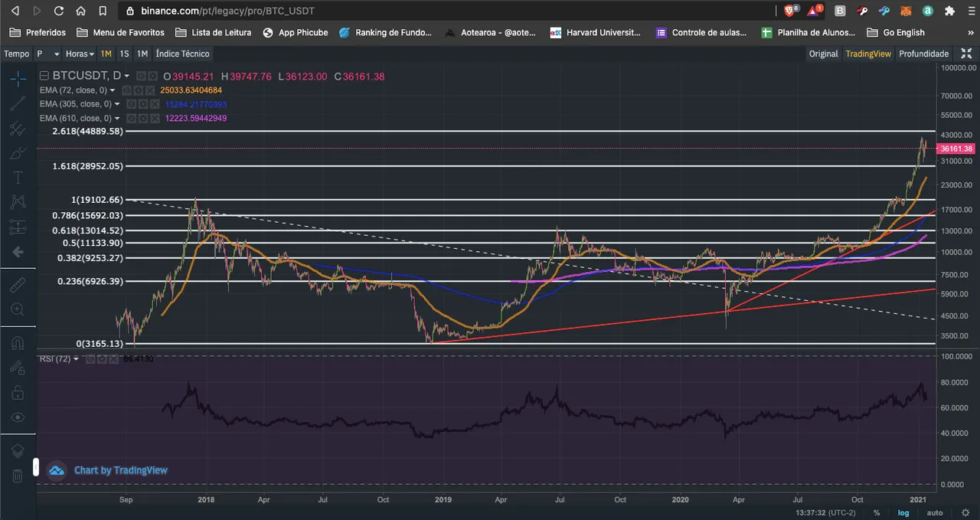This screenshot has height=520, width=980.
Task: Go to browser home page
Action: click(x=80, y=11)
